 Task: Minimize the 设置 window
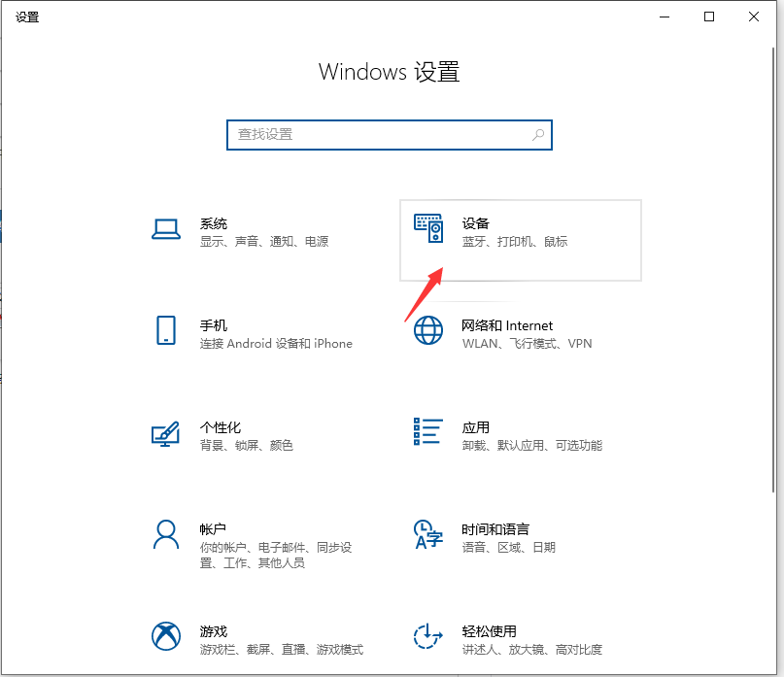pos(665,17)
